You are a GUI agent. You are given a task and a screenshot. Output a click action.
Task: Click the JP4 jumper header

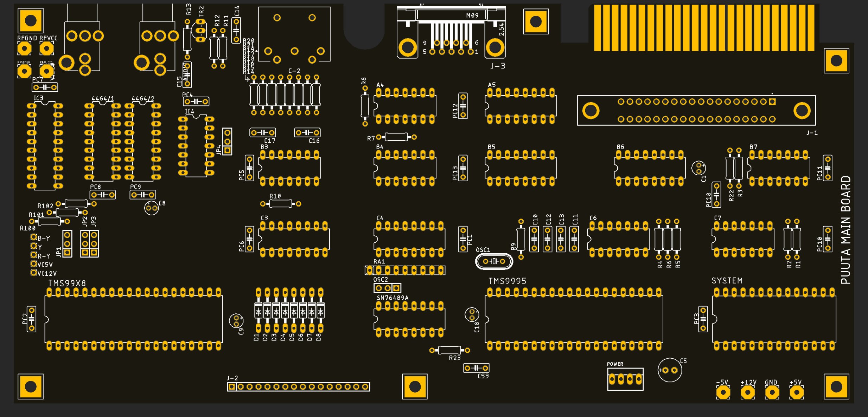pos(228,142)
